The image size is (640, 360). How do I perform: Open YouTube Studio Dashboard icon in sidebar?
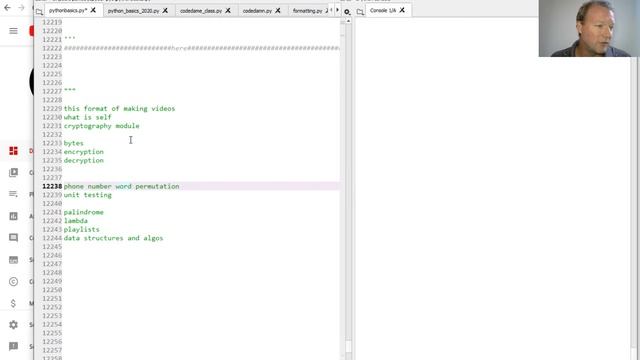(x=13, y=151)
